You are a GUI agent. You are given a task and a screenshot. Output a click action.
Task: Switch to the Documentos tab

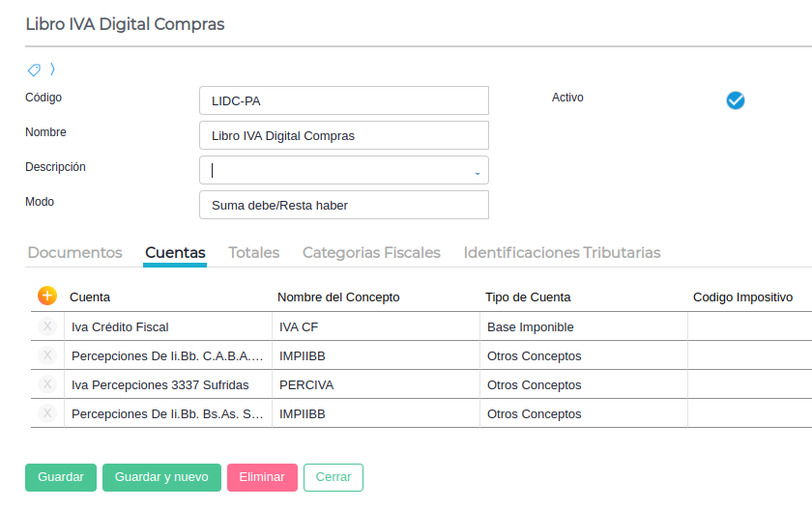click(x=74, y=253)
